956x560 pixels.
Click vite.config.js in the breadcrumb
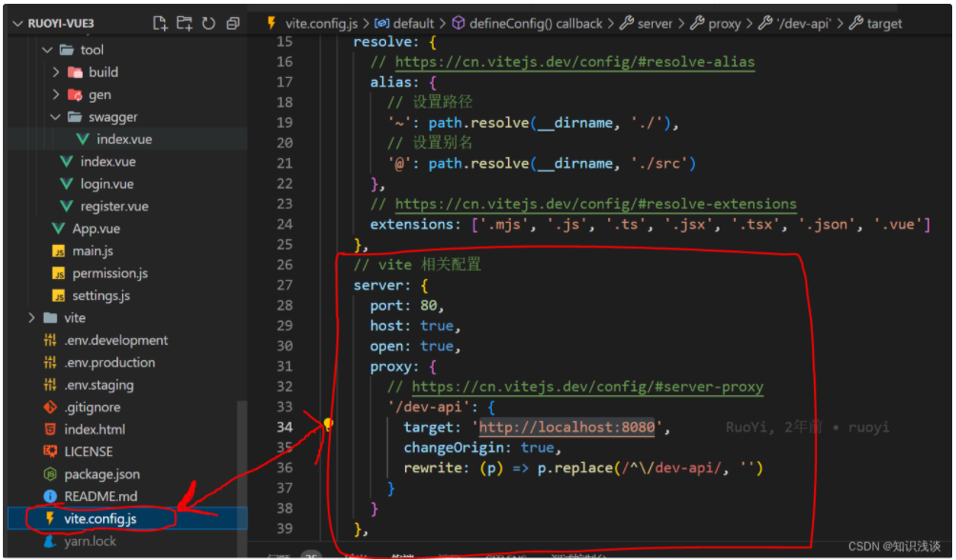[321, 24]
